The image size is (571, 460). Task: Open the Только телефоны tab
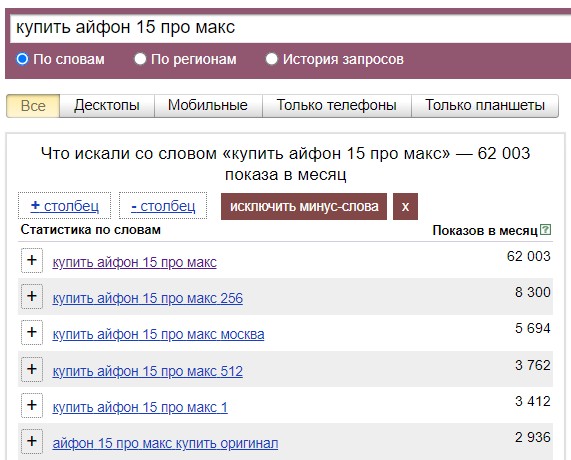pos(337,106)
